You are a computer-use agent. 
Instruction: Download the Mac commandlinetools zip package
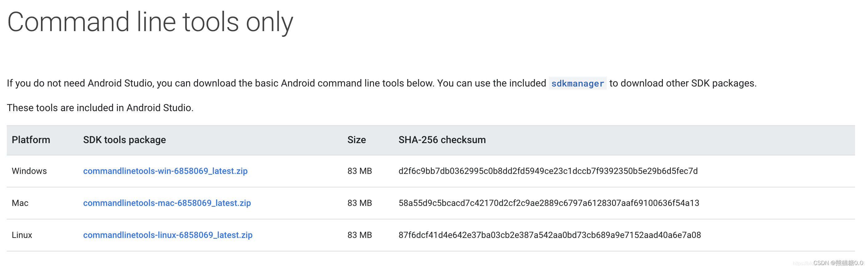(x=167, y=203)
